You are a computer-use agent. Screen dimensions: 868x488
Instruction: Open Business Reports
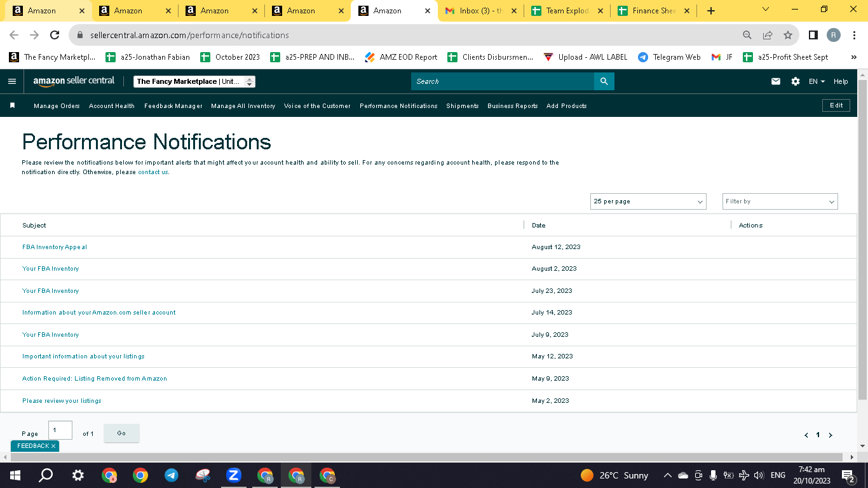coord(513,106)
